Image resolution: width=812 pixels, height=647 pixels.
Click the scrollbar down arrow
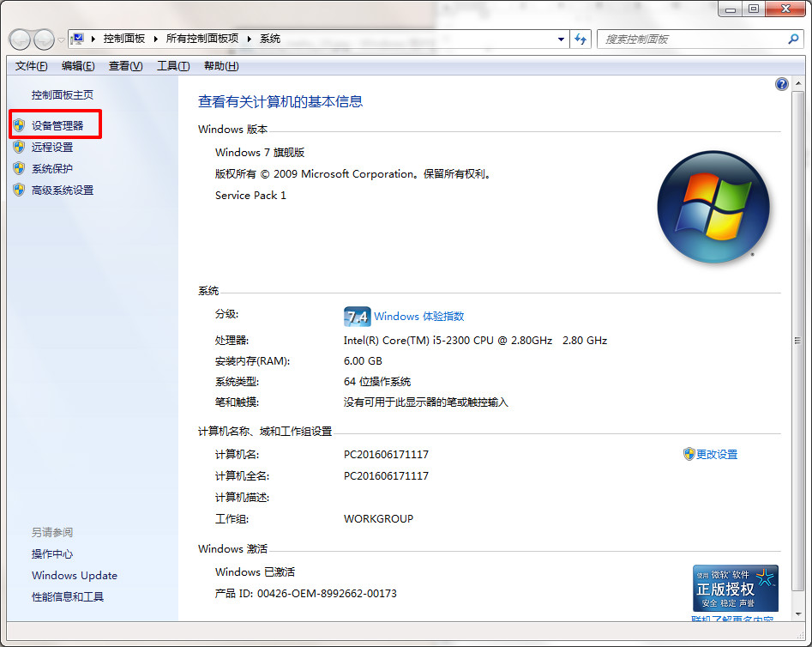(x=798, y=614)
